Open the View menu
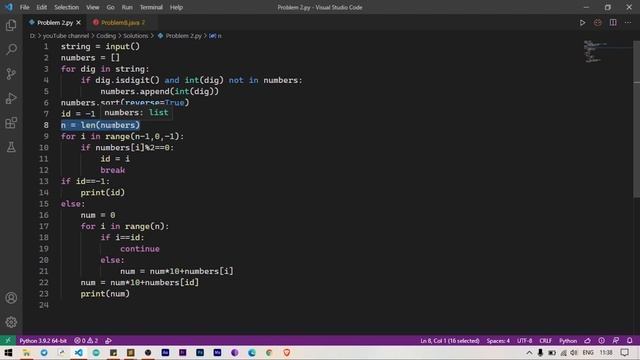This screenshot has width=640, height=360. pyautogui.click(x=92, y=7)
